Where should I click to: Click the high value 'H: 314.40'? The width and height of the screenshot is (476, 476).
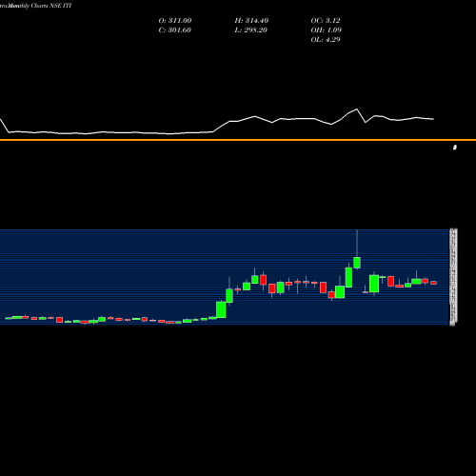tap(251, 20)
